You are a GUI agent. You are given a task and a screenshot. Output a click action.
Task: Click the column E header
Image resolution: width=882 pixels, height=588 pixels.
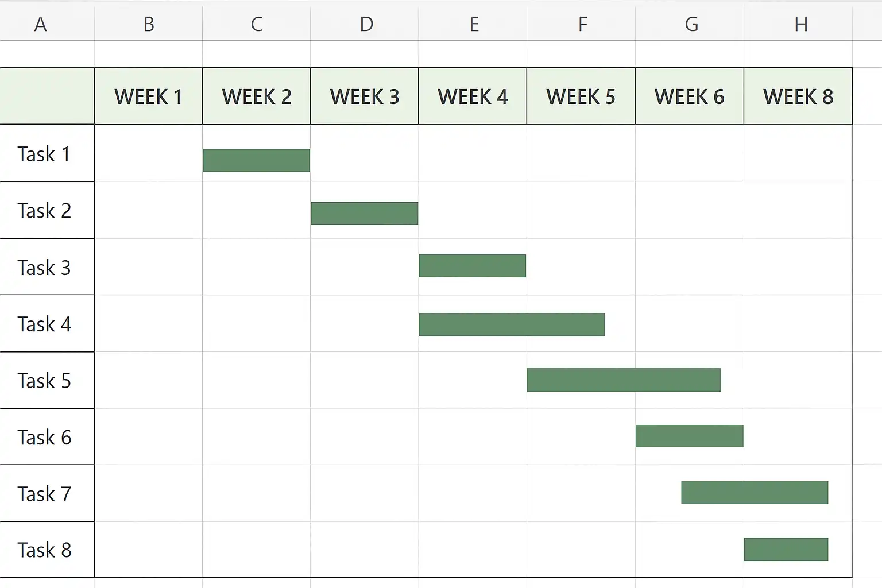pos(473,24)
